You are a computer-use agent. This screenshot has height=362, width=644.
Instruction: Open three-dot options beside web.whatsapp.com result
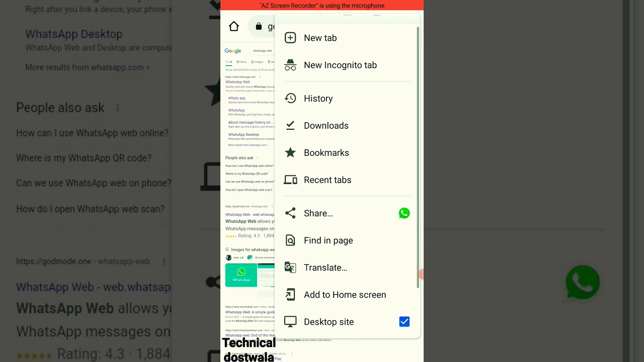pos(260,77)
